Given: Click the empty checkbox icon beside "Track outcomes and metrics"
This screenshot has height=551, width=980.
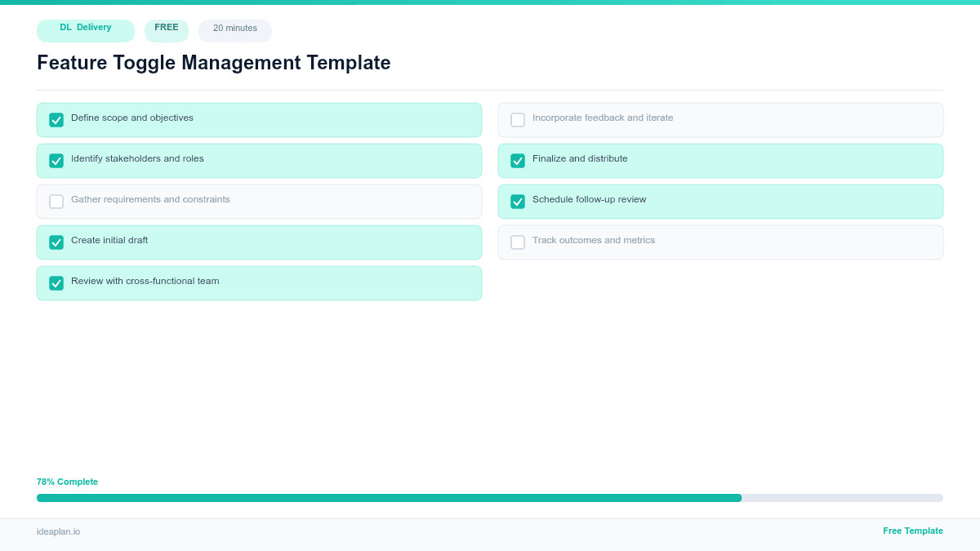Looking at the screenshot, I should [x=518, y=242].
